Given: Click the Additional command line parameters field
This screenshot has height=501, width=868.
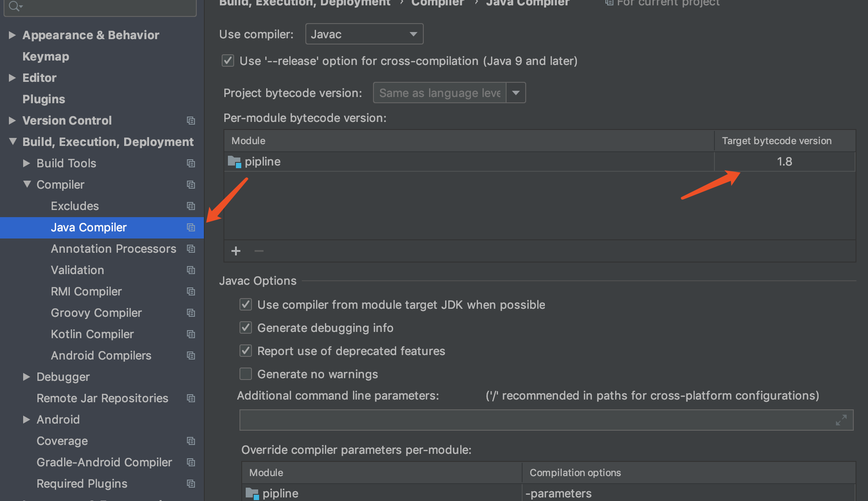Looking at the screenshot, I should pyautogui.click(x=534, y=420).
